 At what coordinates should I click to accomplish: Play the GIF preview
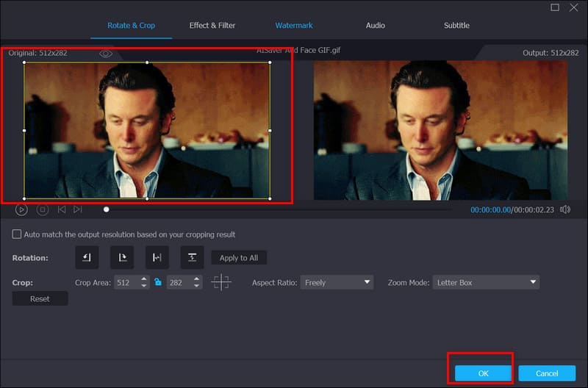pos(21,209)
